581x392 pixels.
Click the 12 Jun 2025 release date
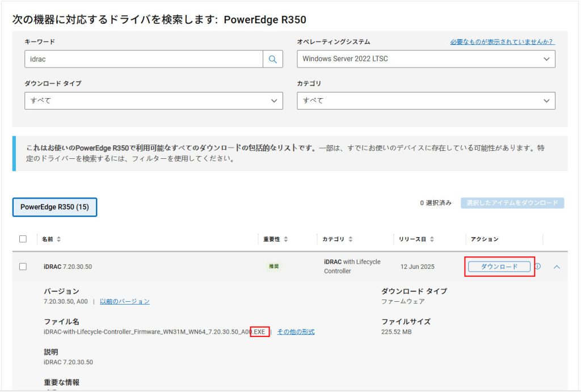(417, 267)
